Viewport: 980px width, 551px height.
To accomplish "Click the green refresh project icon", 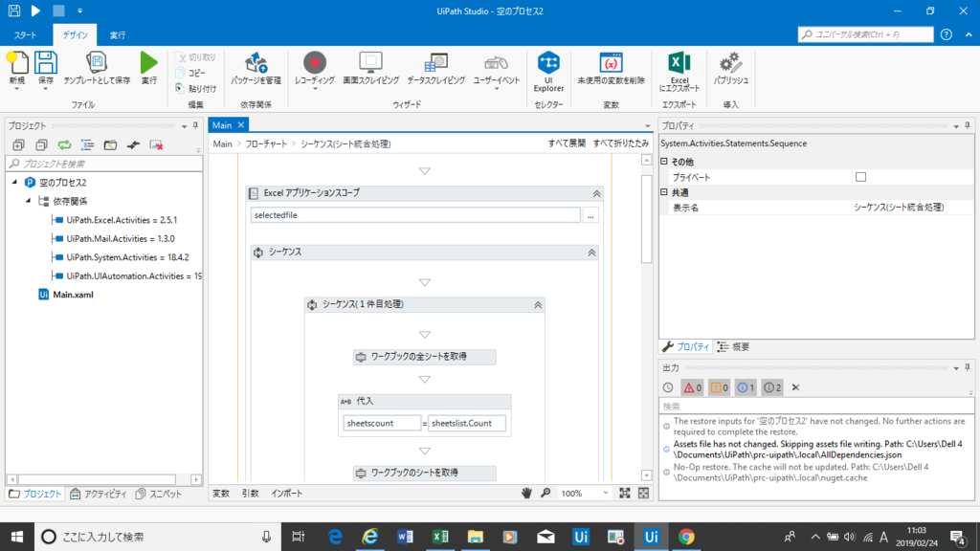I will click(64, 145).
